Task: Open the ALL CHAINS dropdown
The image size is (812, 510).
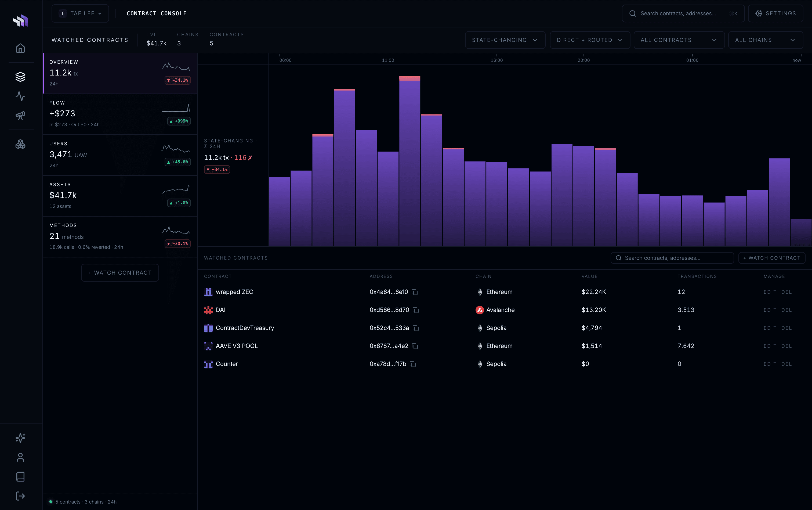Action: coord(766,40)
